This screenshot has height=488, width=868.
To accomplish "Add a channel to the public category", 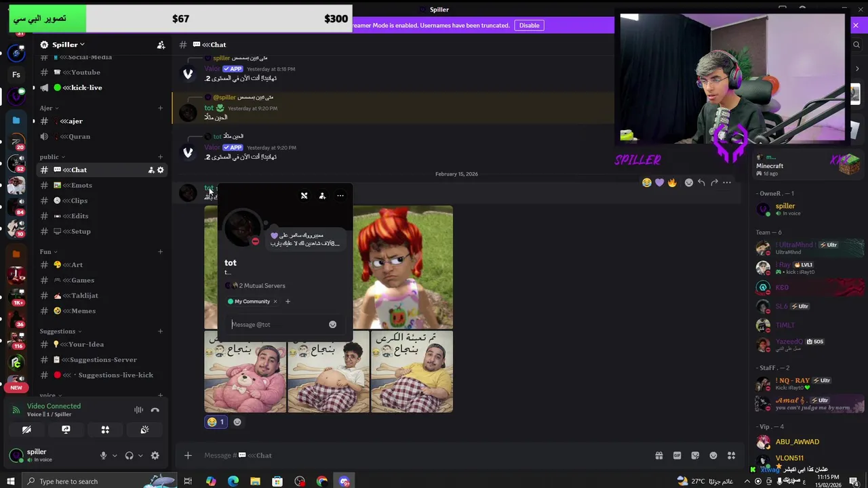I will pyautogui.click(x=161, y=157).
